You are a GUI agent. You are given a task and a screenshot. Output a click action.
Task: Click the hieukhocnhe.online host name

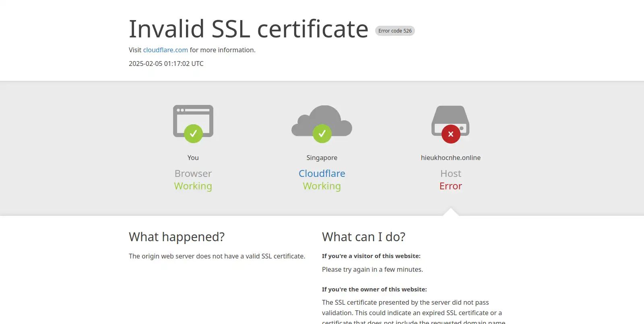point(450,158)
